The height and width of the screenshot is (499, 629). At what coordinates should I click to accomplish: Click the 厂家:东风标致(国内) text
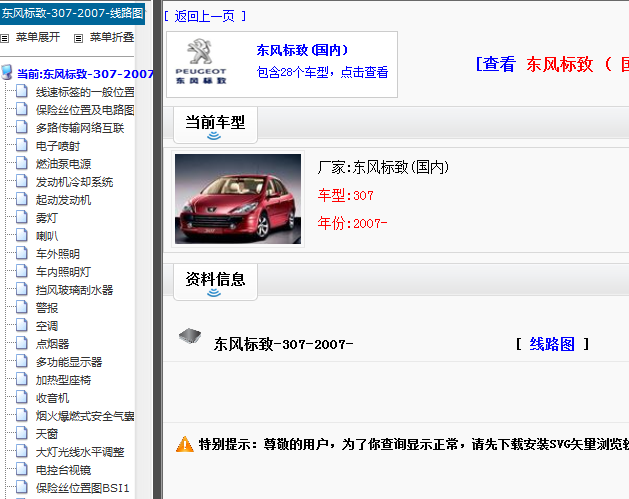(x=383, y=167)
